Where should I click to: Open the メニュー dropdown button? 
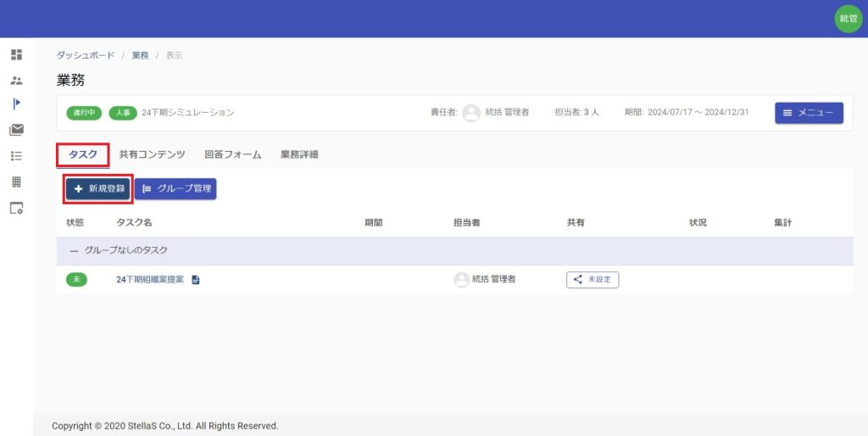(809, 113)
